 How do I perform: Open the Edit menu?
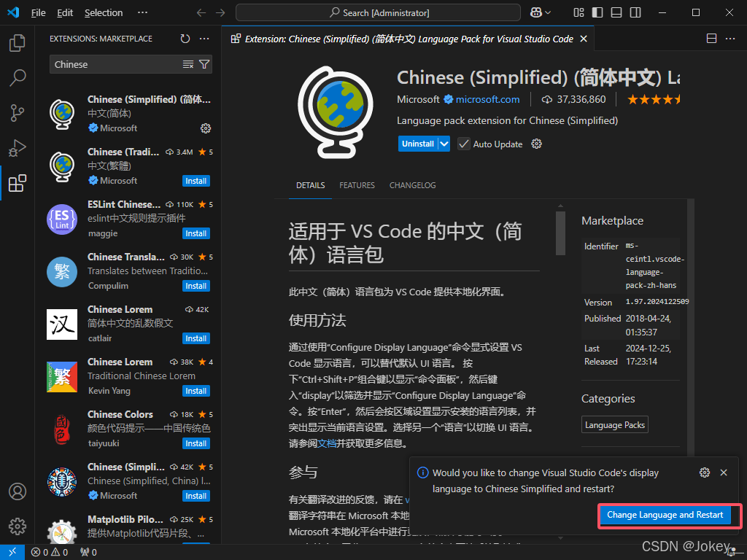click(65, 13)
